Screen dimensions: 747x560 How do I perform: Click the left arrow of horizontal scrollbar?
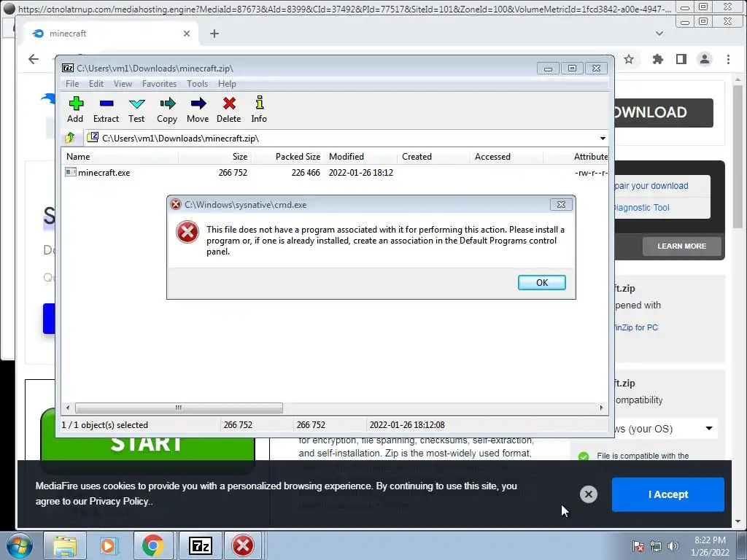(x=68, y=408)
